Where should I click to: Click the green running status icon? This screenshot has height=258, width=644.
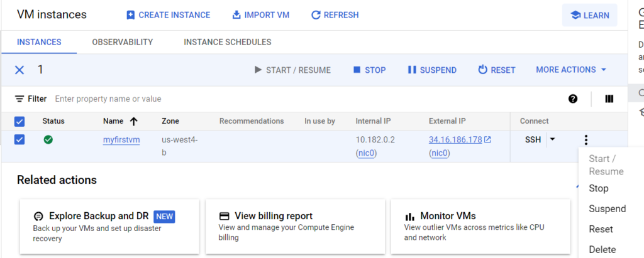[x=48, y=140]
